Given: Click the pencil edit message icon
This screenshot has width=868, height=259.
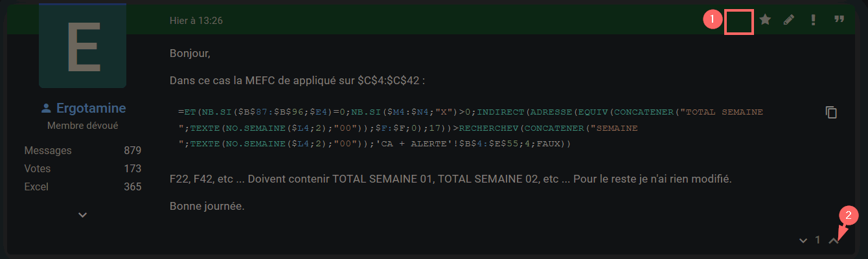Looking at the screenshot, I should pos(788,20).
